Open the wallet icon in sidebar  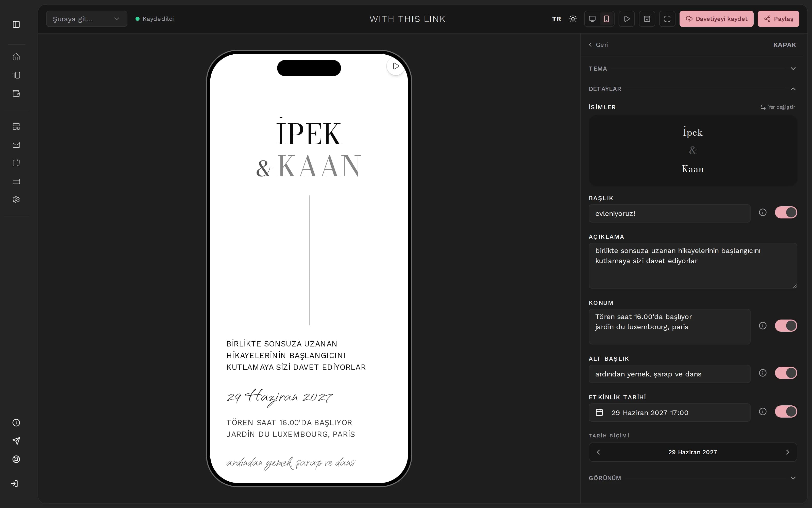coord(16,93)
